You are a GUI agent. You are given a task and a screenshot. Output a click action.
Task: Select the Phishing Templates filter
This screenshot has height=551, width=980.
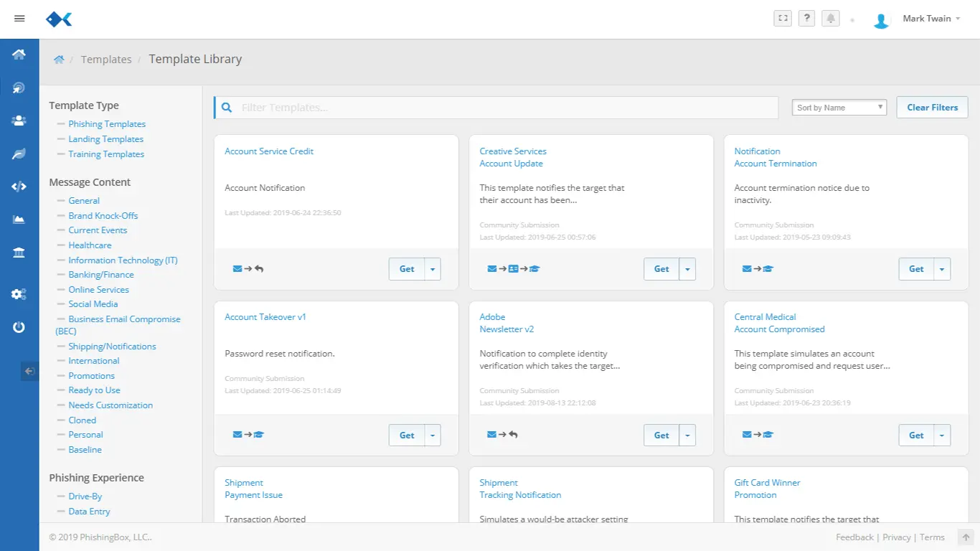[107, 124]
